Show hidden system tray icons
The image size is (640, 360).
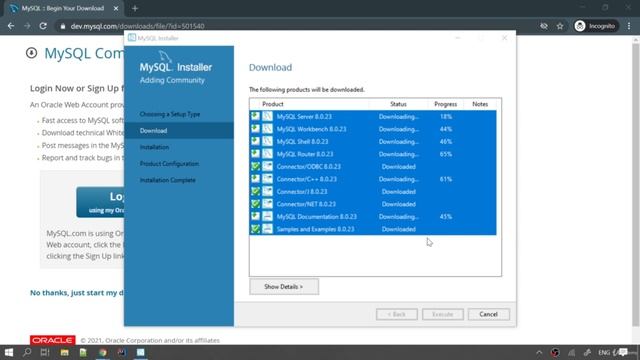539,353
